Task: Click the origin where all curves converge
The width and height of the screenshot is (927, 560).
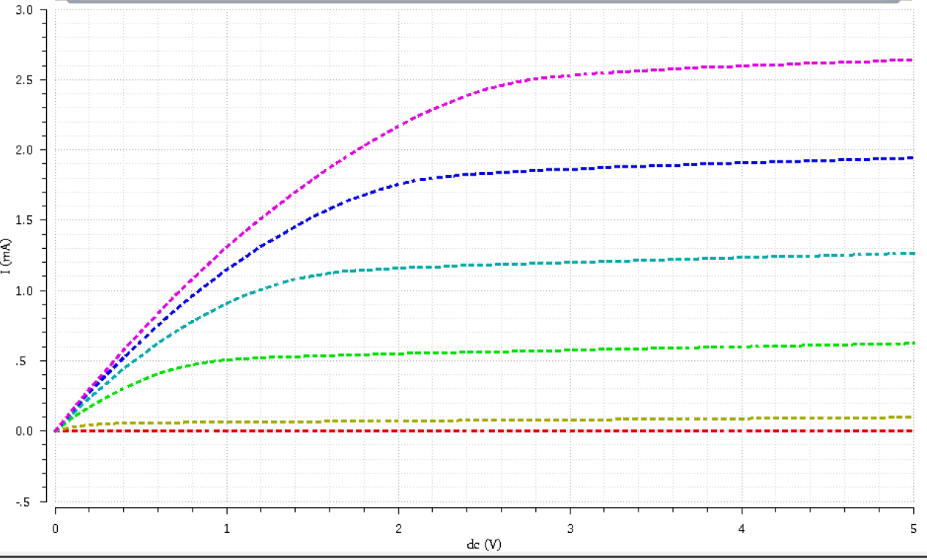Action: tap(56, 431)
